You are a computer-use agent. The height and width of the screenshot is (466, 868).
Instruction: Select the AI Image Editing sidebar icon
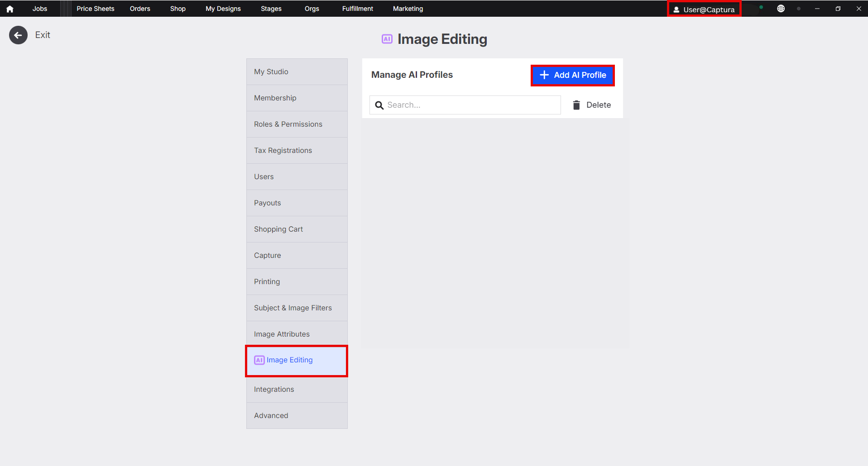click(259, 360)
